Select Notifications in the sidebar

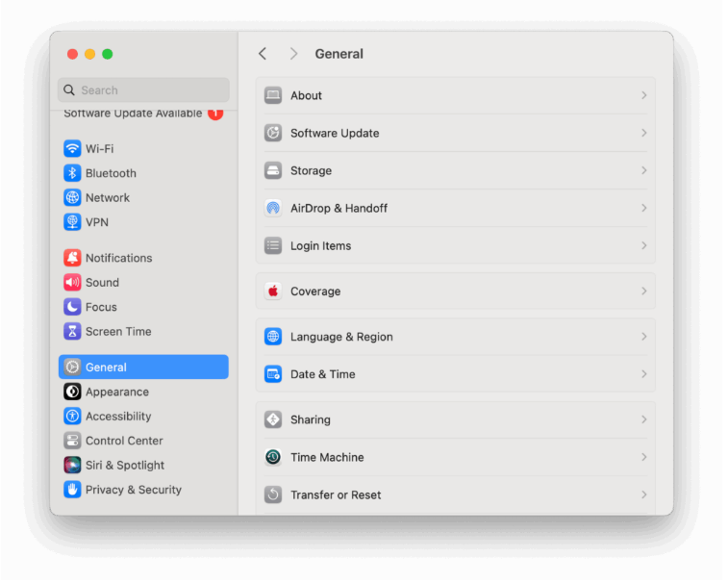(118, 258)
